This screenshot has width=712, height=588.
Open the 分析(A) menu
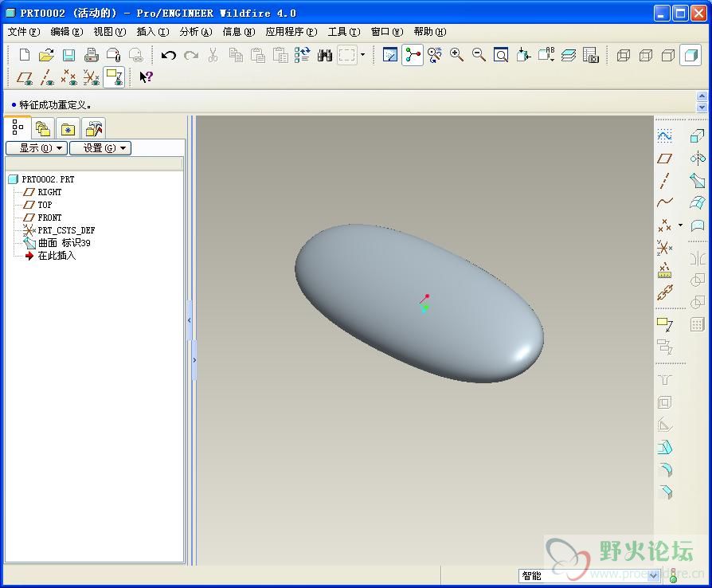pyautogui.click(x=196, y=32)
